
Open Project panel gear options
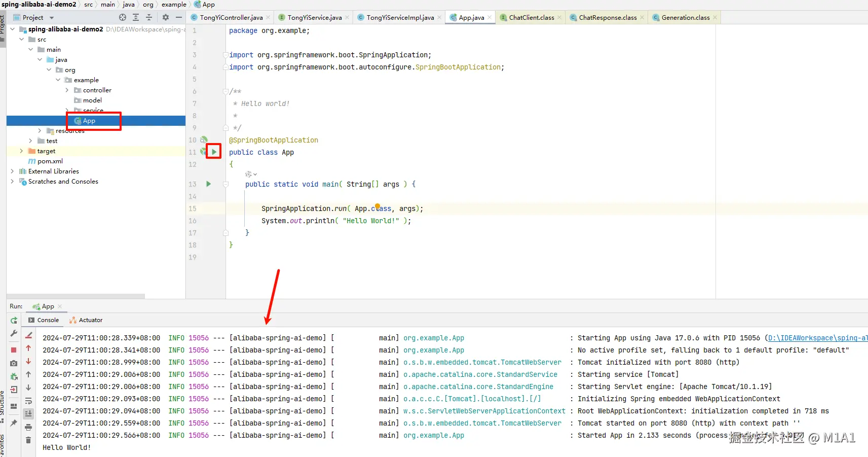[x=166, y=17]
